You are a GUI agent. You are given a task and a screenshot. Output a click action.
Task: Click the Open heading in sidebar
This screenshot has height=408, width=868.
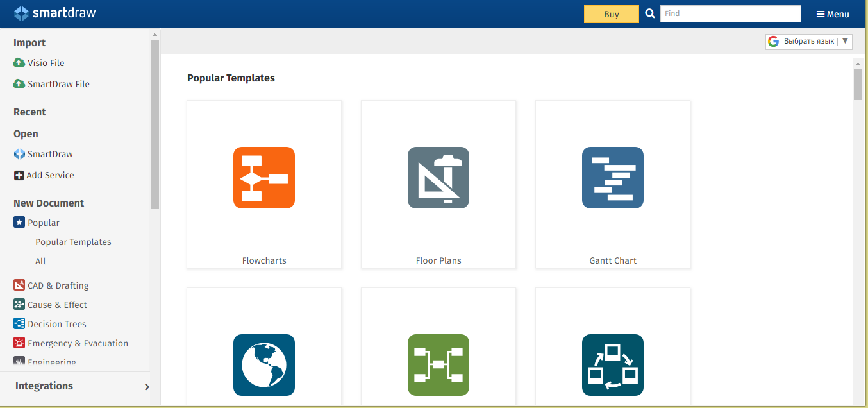[x=26, y=134]
